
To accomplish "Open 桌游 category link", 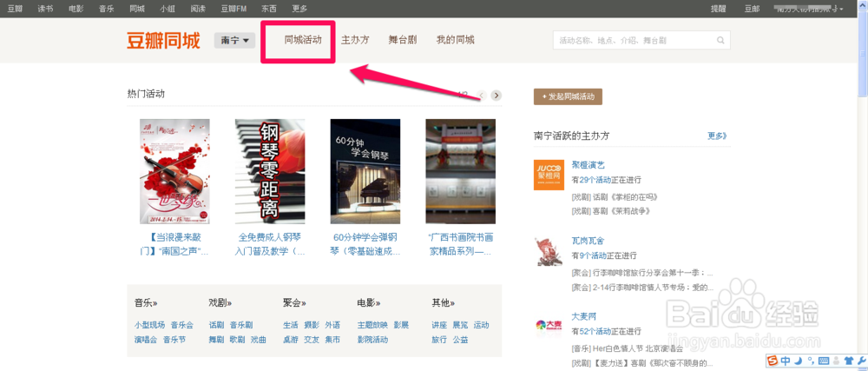I will 291,340.
